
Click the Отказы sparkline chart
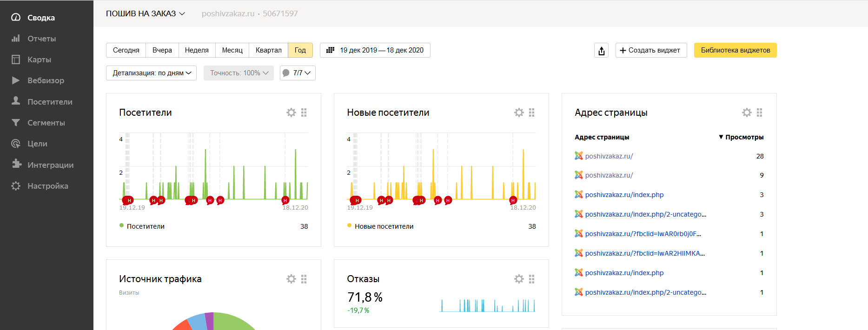(x=487, y=305)
